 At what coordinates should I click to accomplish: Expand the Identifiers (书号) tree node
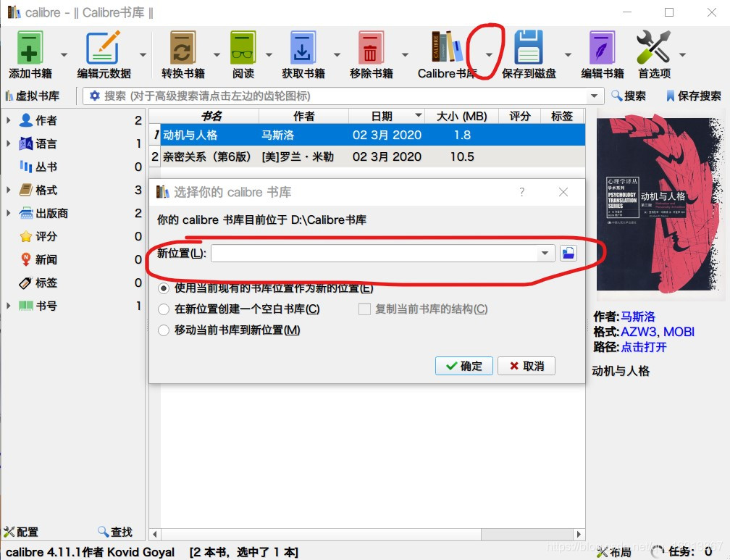click(9, 306)
